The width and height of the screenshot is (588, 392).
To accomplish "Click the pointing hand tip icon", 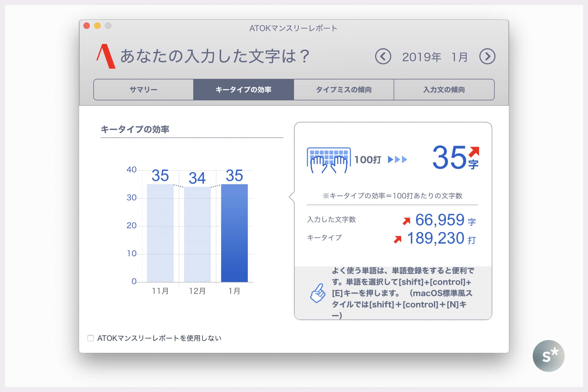I will pyautogui.click(x=318, y=293).
